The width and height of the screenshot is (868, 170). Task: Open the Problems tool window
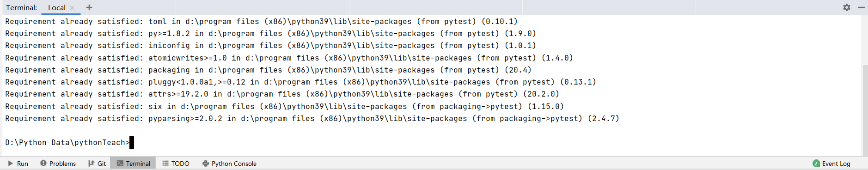tap(58, 164)
